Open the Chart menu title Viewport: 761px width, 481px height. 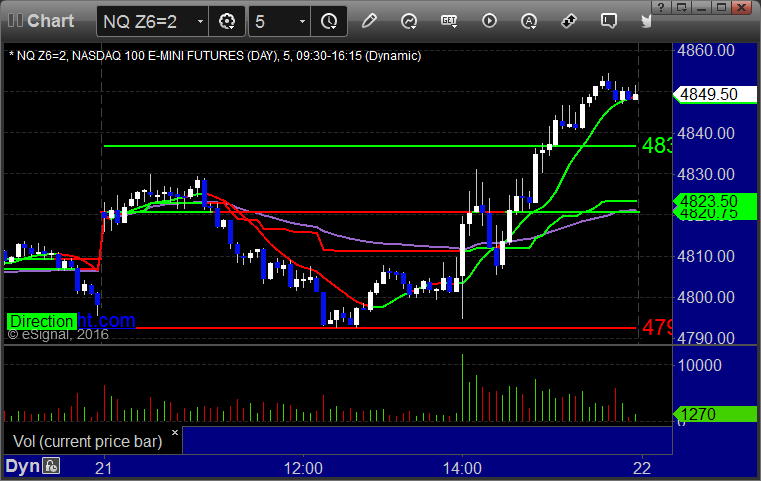[50, 21]
